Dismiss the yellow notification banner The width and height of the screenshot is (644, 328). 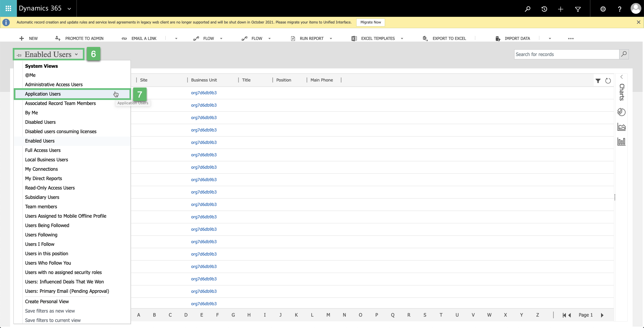638,22
